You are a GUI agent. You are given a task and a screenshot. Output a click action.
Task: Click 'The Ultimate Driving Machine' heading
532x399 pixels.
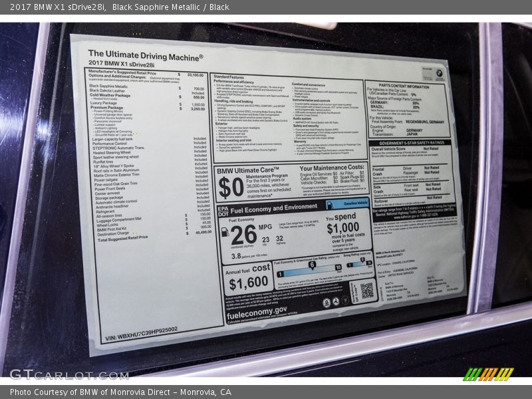click(146, 55)
